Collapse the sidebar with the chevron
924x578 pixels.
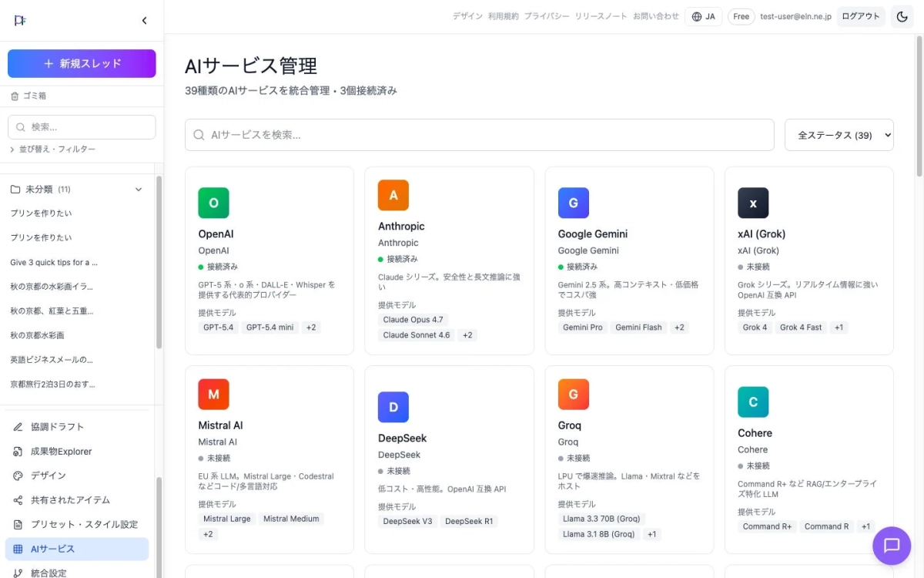pos(144,21)
